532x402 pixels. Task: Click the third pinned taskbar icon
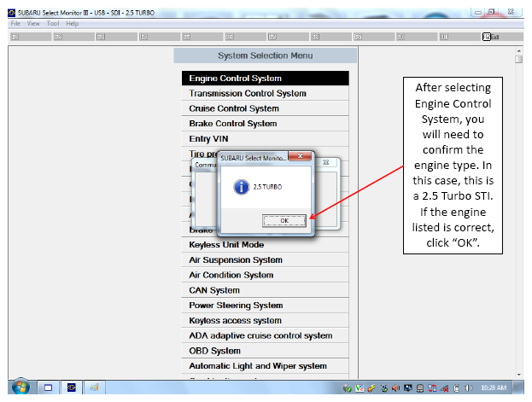94,387
